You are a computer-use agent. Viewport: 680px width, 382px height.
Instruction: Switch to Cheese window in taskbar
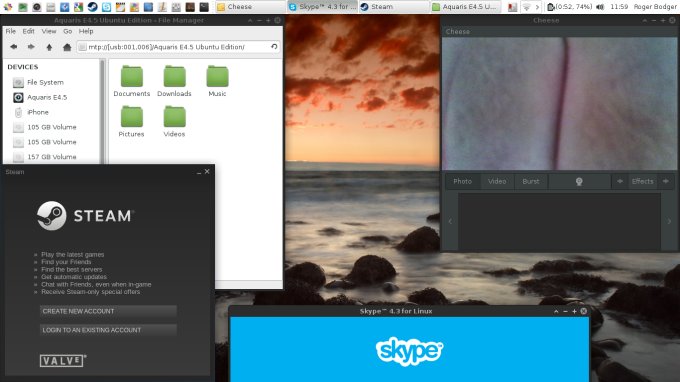point(250,7)
